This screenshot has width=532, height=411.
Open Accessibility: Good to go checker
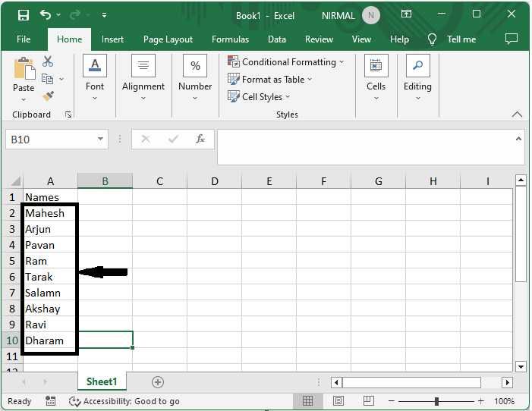(x=124, y=401)
